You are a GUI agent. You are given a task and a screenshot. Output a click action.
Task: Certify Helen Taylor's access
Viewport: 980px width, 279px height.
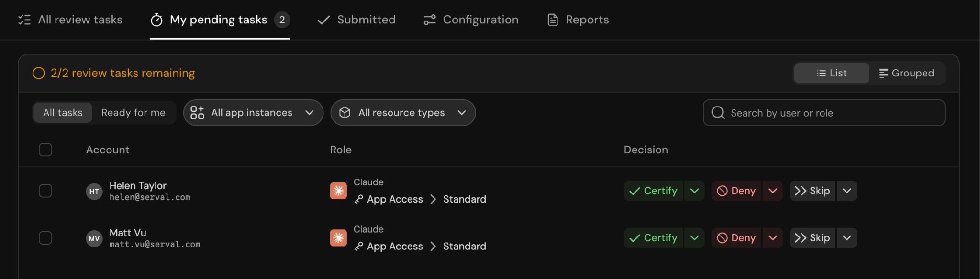pos(653,191)
